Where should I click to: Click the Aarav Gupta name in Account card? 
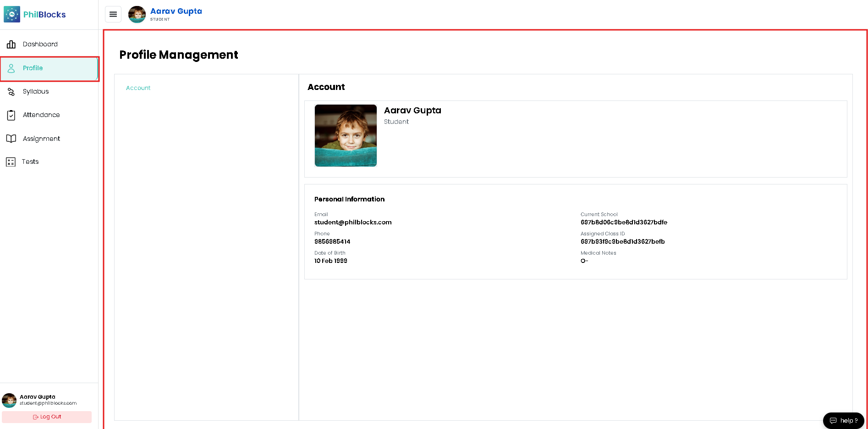[412, 111]
